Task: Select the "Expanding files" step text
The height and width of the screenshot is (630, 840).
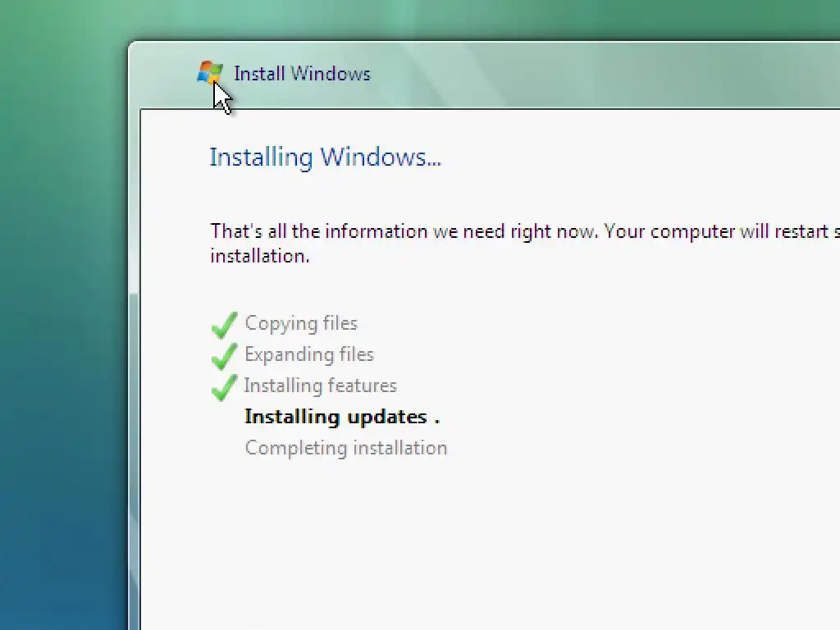Action: point(309,354)
